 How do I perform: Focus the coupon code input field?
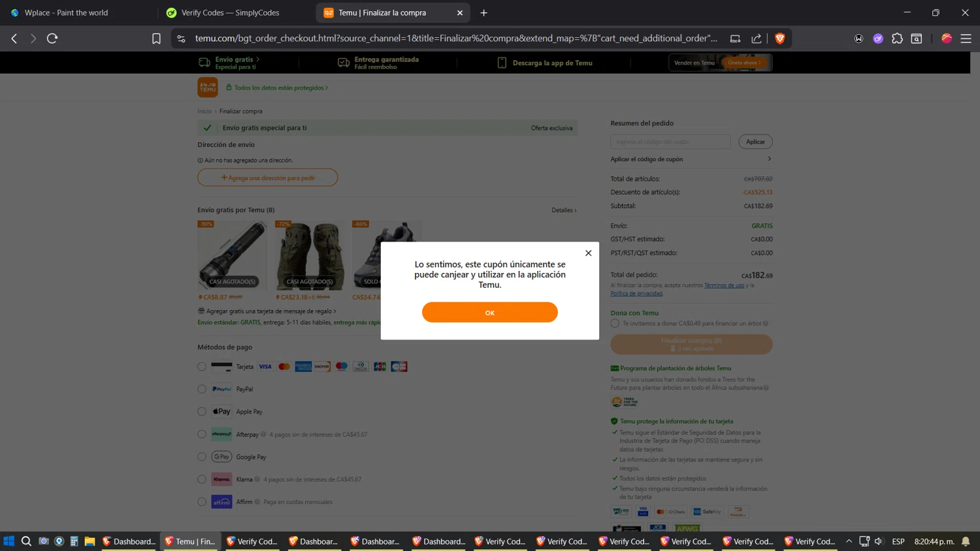pos(670,142)
